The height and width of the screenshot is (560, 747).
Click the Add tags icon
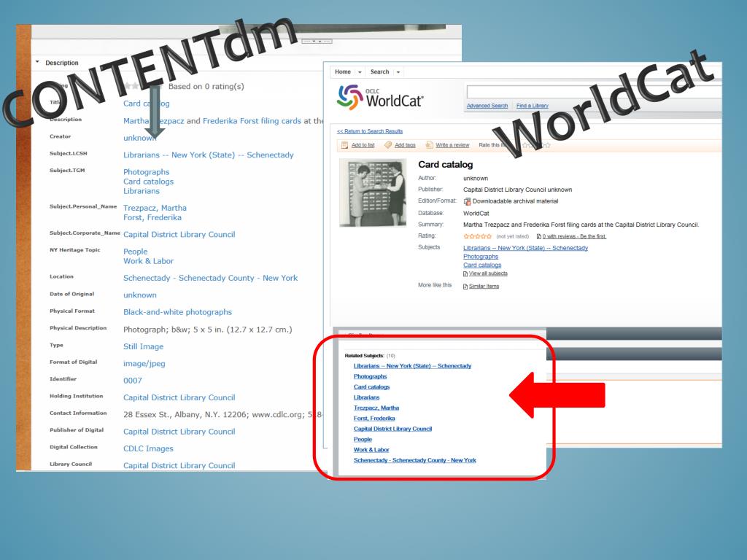click(x=388, y=145)
